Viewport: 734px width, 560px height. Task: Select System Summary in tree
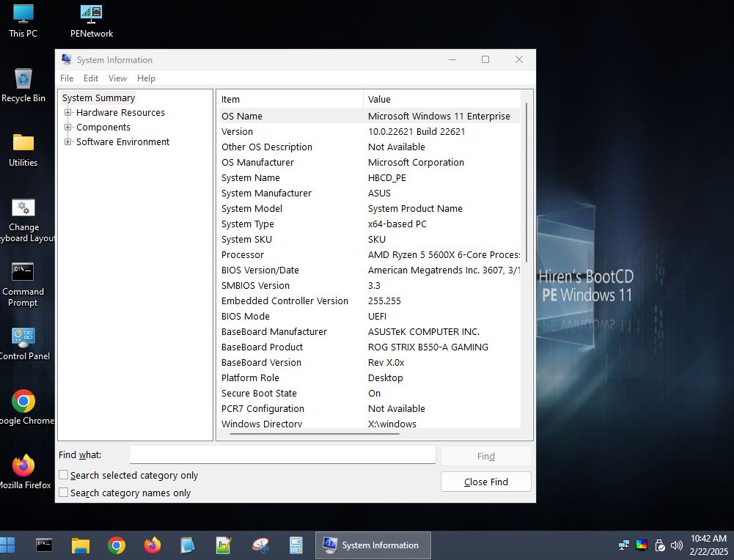(x=98, y=97)
